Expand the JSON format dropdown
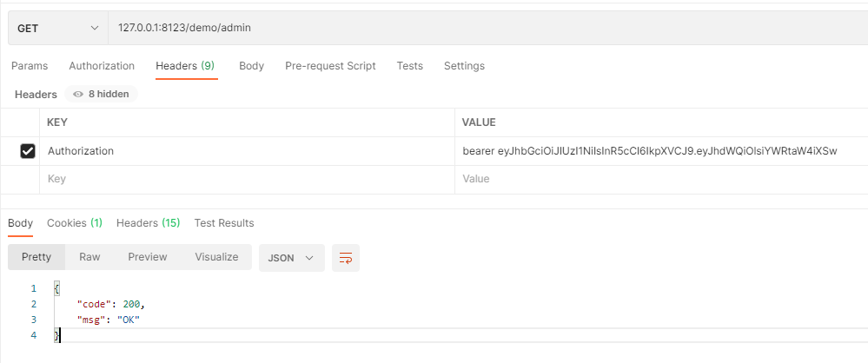Screen dimensions: 868x363 point(291,258)
